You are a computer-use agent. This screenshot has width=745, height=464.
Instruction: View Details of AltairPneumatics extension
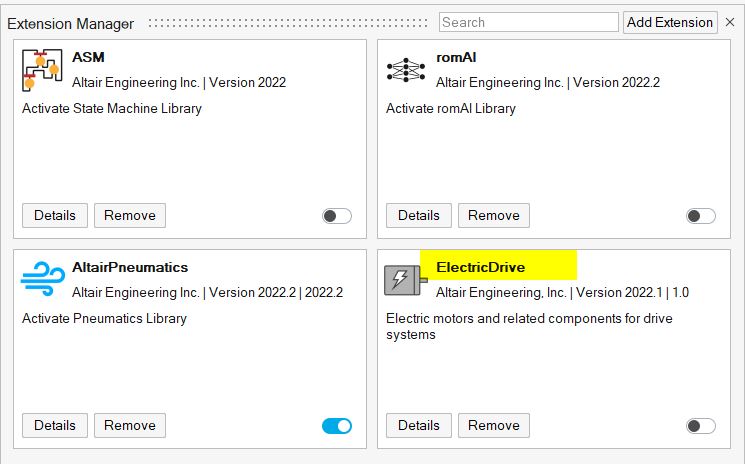point(55,425)
